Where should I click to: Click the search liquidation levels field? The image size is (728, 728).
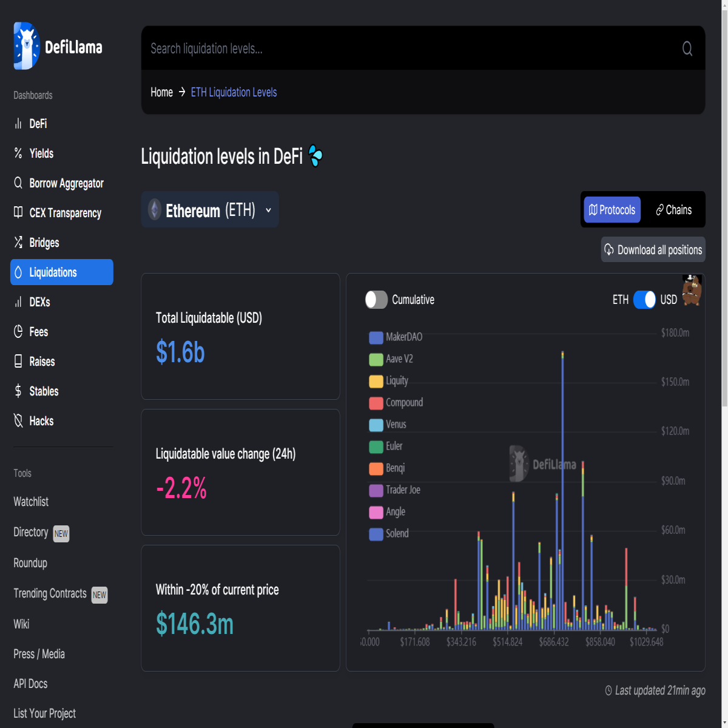coord(423,49)
